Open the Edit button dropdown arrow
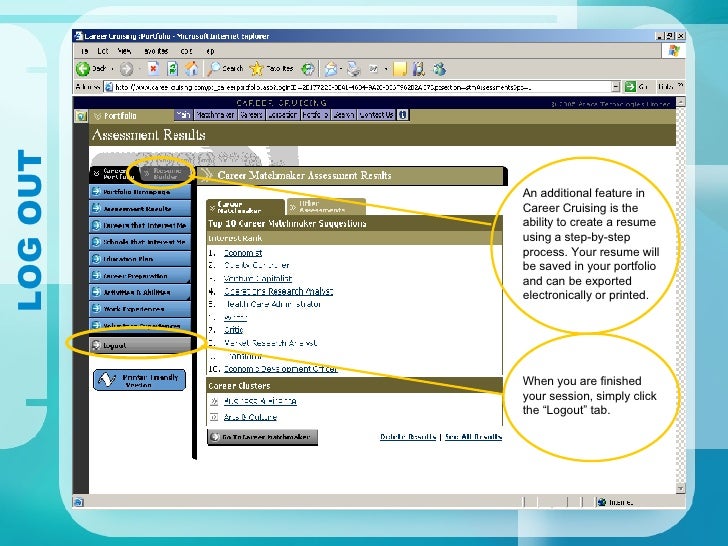Image resolution: width=728 pixels, height=546 pixels. coord(386,69)
